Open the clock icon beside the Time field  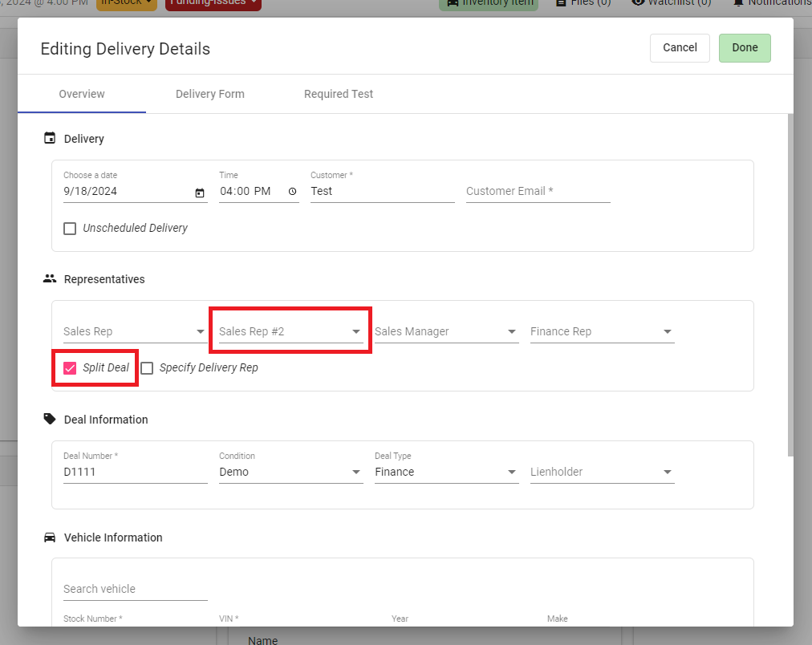point(290,192)
